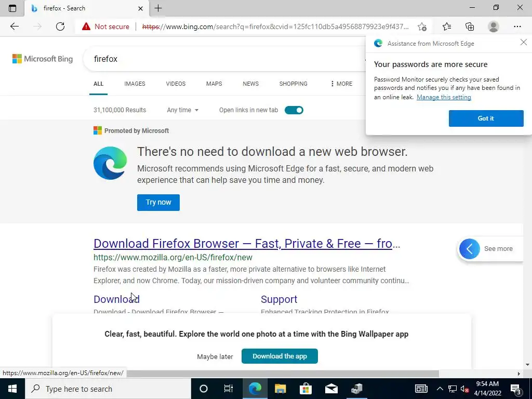Screen dimensions: 532x399
Task: Click the Got it button
Action: pyautogui.click(x=486, y=118)
